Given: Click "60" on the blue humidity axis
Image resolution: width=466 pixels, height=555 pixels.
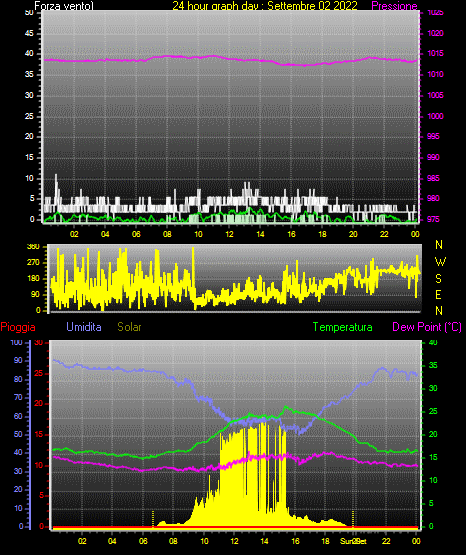Looking at the screenshot, I should (18, 416).
